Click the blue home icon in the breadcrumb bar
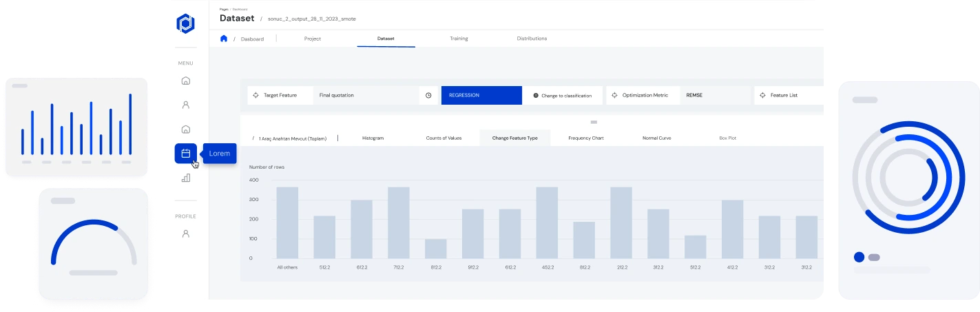980x312 pixels. [224, 39]
